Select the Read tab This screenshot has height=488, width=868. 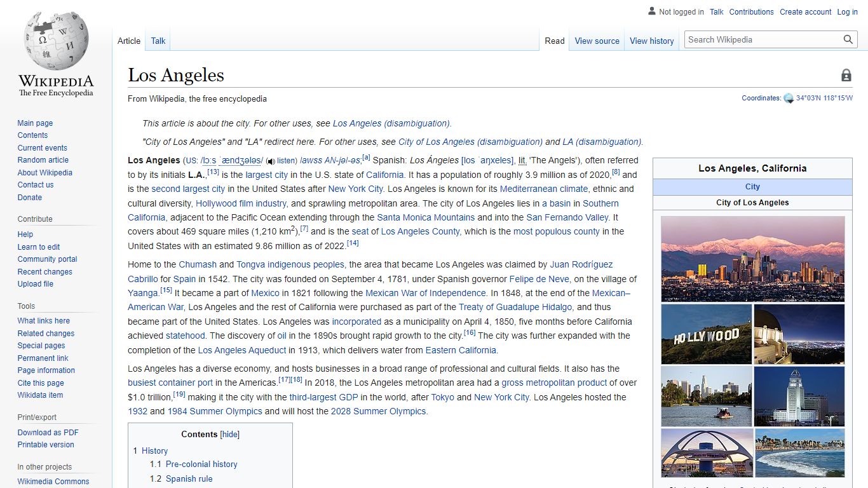[555, 41]
